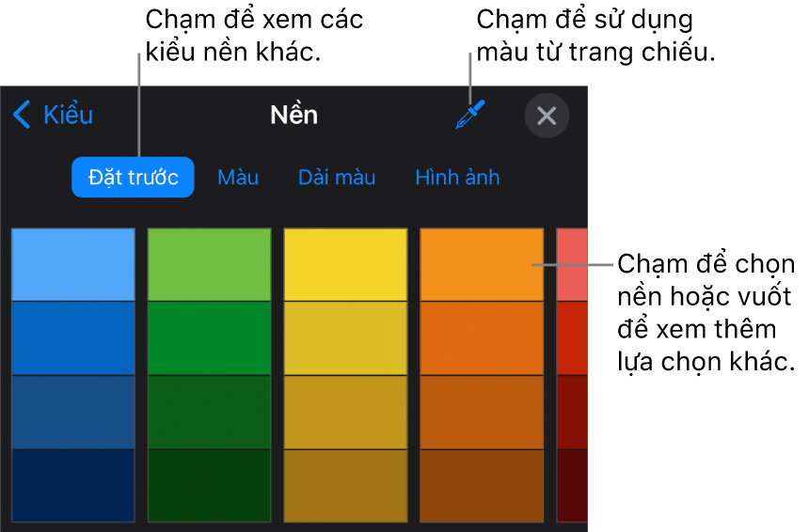The width and height of the screenshot is (809, 532).
Task: Switch to the Hình ảnh tab
Action: pos(457,178)
